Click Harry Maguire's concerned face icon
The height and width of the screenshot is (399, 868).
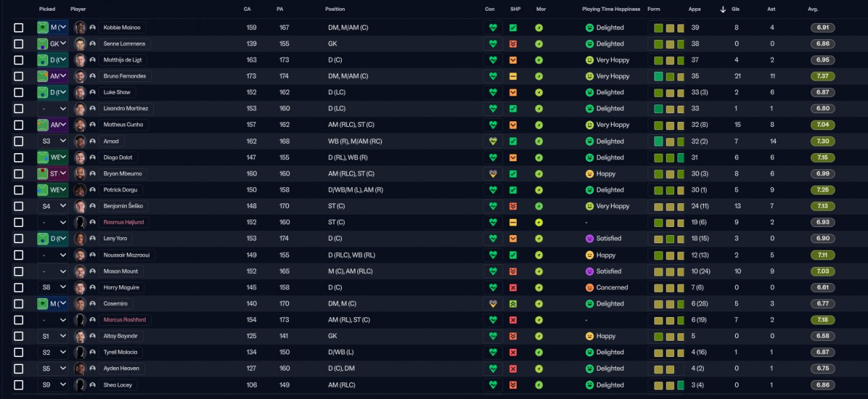point(589,287)
